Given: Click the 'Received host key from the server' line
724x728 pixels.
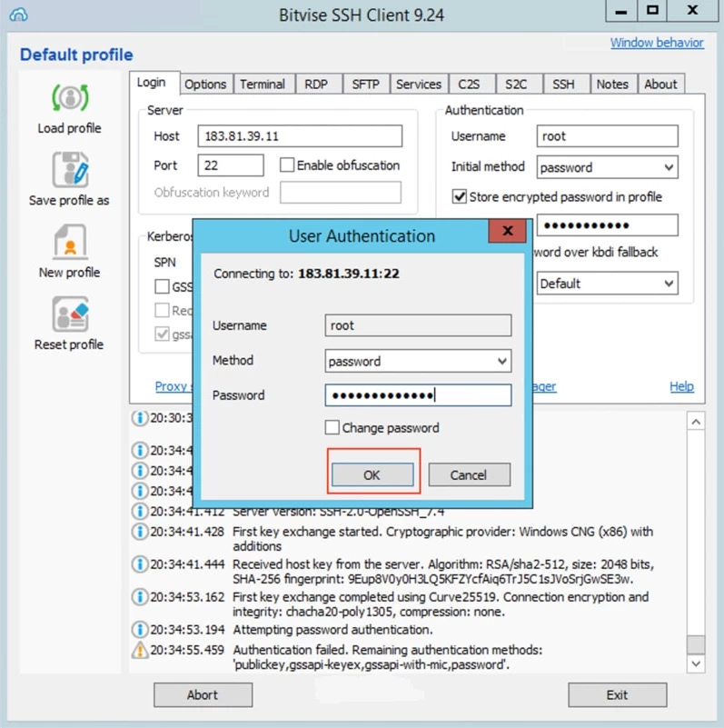Looking at the screenshot, I should point(443,572).
